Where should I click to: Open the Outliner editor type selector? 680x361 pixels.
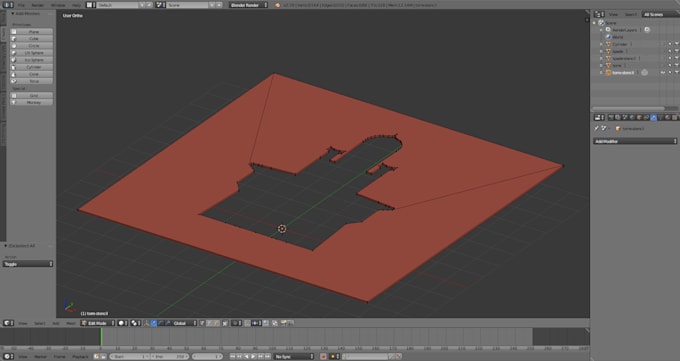[x=599, y=14]
